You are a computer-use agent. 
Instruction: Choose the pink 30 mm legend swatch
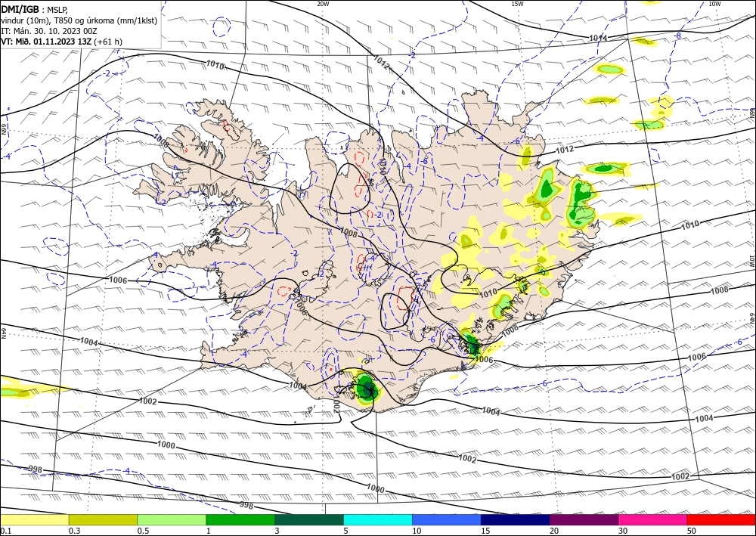click(653, 519)
